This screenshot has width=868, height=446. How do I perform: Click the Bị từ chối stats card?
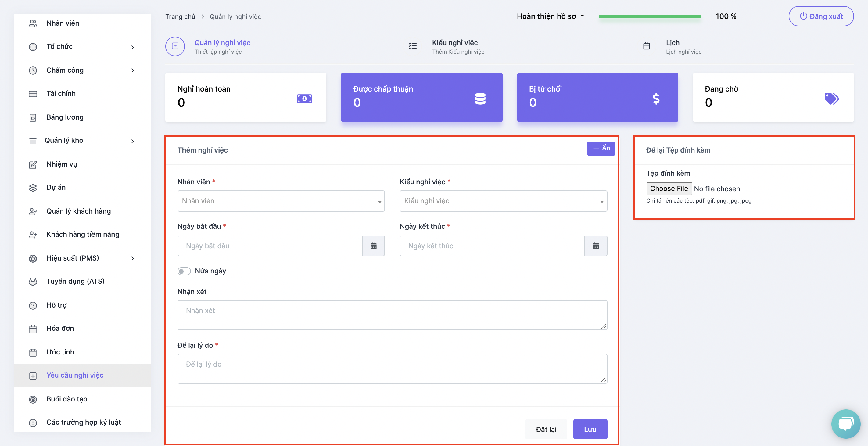point(597,97)
